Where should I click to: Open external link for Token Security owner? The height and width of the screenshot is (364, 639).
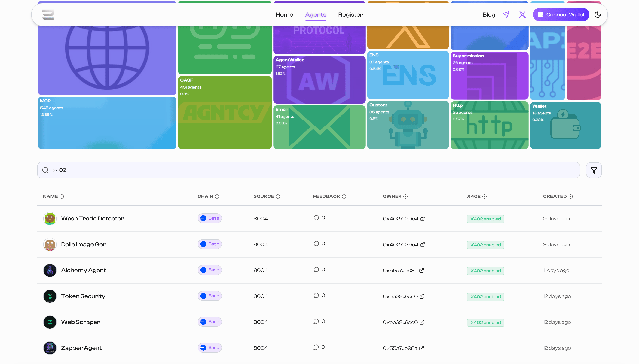tap(422, 296)
